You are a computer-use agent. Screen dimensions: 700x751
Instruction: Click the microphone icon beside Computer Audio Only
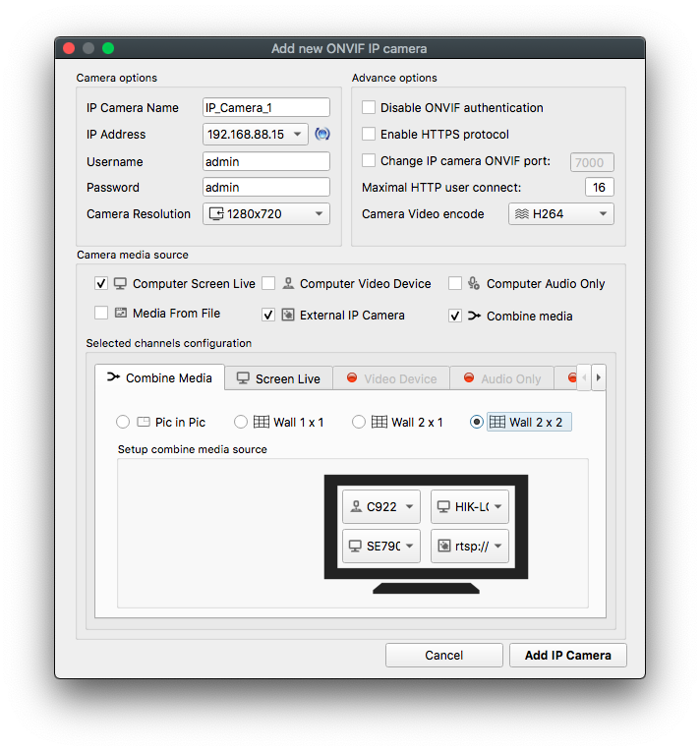click(x=474, y=284)
